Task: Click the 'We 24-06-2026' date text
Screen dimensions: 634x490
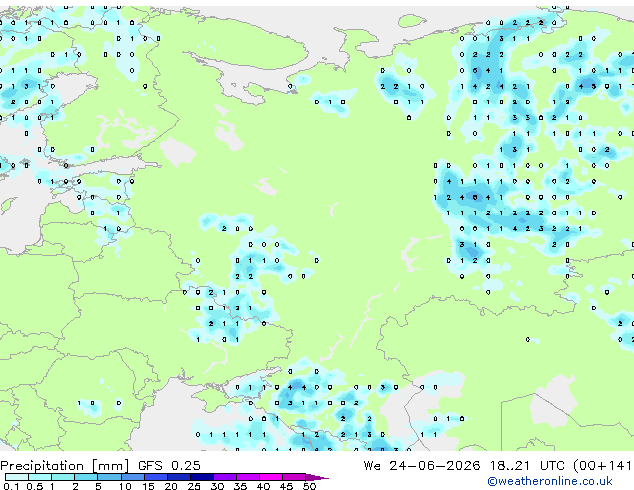Action: [x=422, y=466]
